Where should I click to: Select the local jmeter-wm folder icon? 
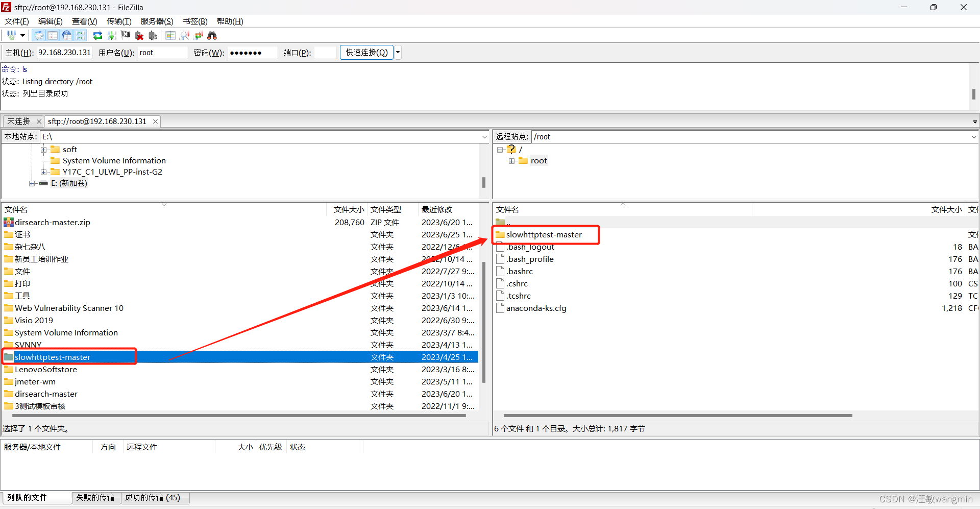click(x=9, y=382)
